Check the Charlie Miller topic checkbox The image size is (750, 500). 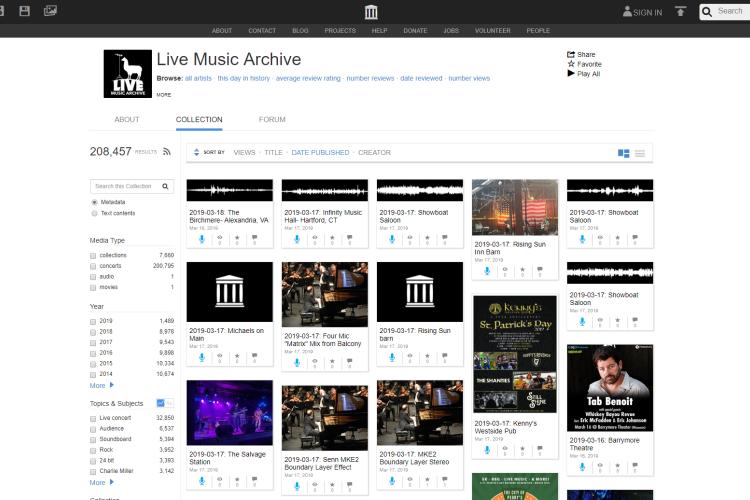pyautogui.click(x=93, y=472)
